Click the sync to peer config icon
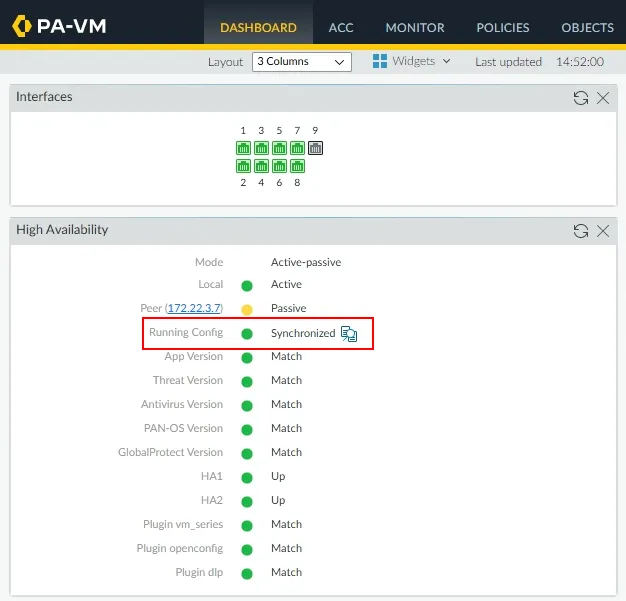626x601 pixels. pos(349,334)
